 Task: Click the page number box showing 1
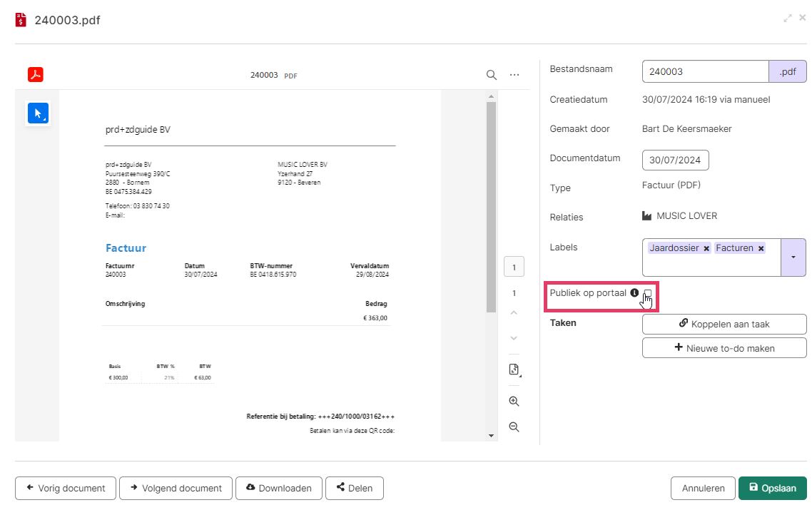coord(514,267)
